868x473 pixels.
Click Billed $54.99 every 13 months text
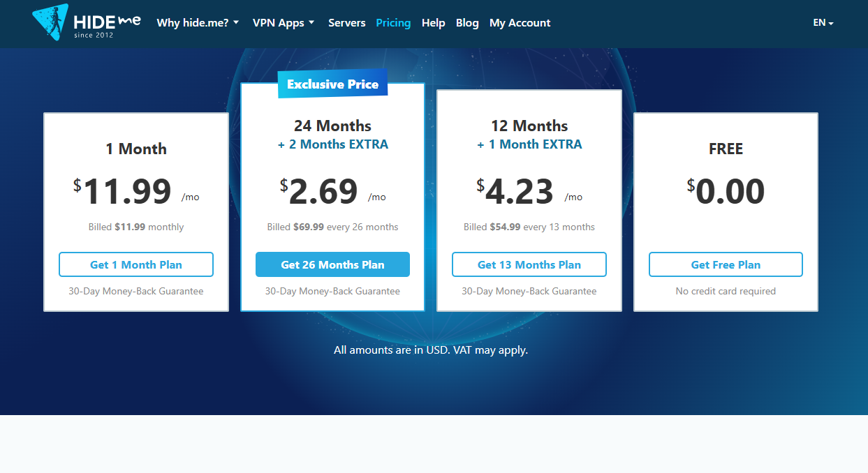click(x=529, y=227)
